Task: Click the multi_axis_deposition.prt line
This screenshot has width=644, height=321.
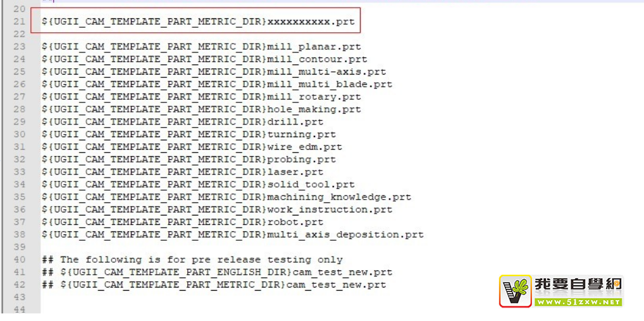Action: pos(233,234)
